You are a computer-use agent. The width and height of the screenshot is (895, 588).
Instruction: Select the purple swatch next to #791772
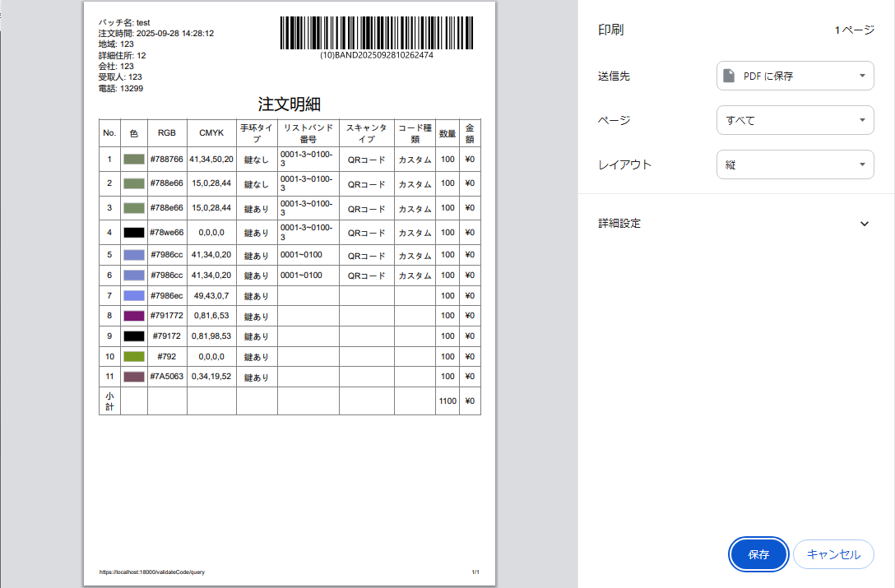(x=134, y=316)
